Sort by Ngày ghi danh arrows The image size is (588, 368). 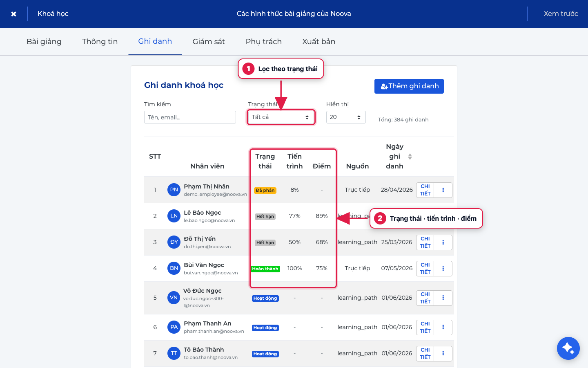pyautogui.click(x=410, y=157)
